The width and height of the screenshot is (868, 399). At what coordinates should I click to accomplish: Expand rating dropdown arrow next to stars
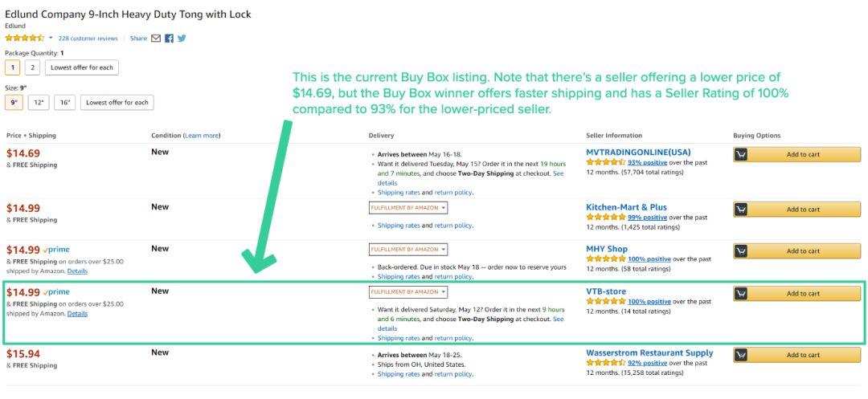51,38
